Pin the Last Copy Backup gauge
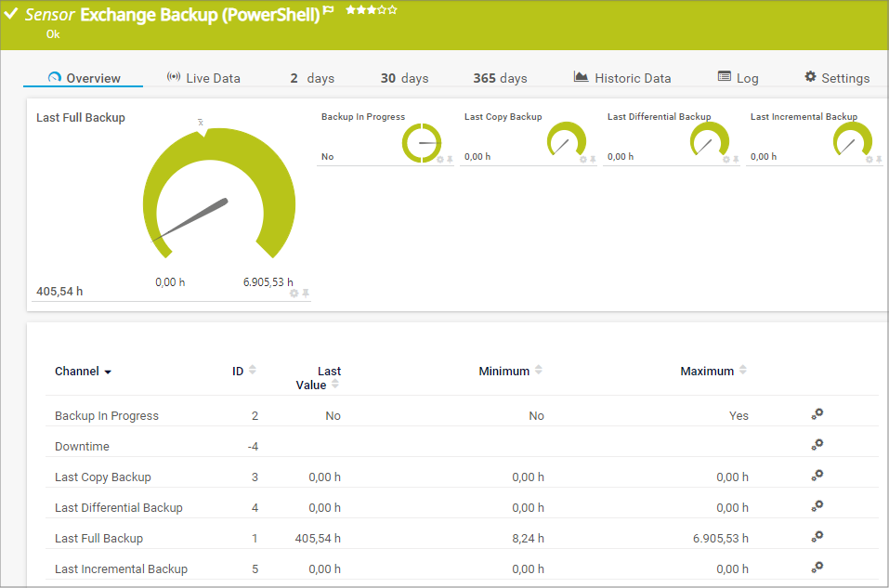 pyautogui.click(x=593, y=160)
